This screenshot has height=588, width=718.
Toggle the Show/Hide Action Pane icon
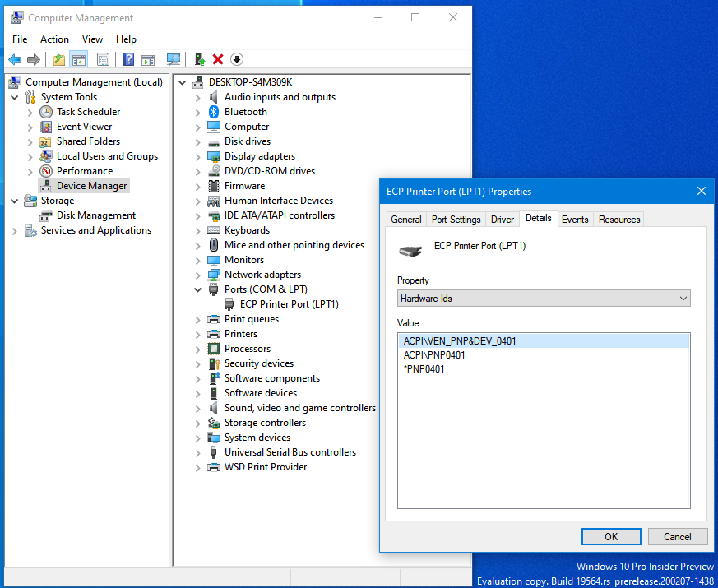tap(148, 59)
